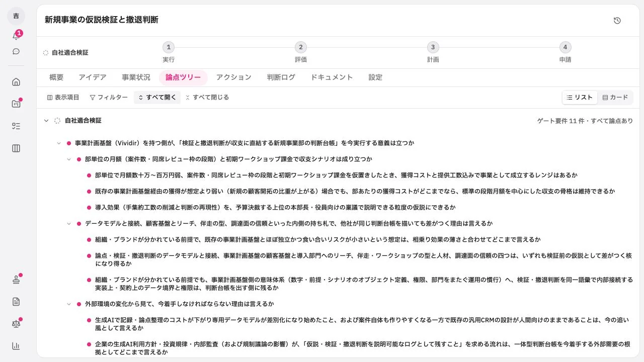644x362 pixels.
Task: Click すべて開く to expand all
Action: coord(157,98)
